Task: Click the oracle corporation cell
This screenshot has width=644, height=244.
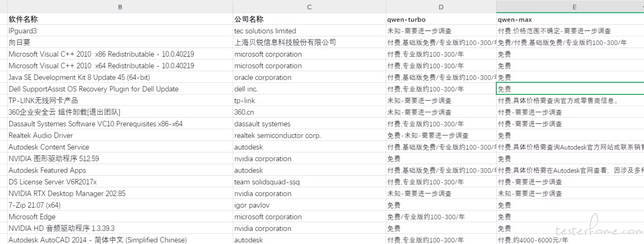Action: coord(309,77)
